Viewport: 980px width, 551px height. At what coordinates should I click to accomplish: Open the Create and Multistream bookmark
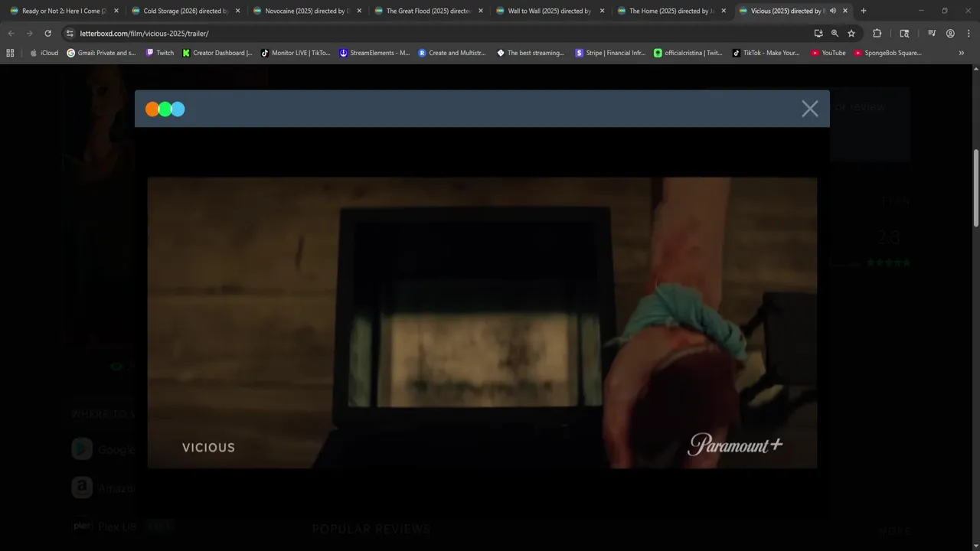[x=452, y=53]
